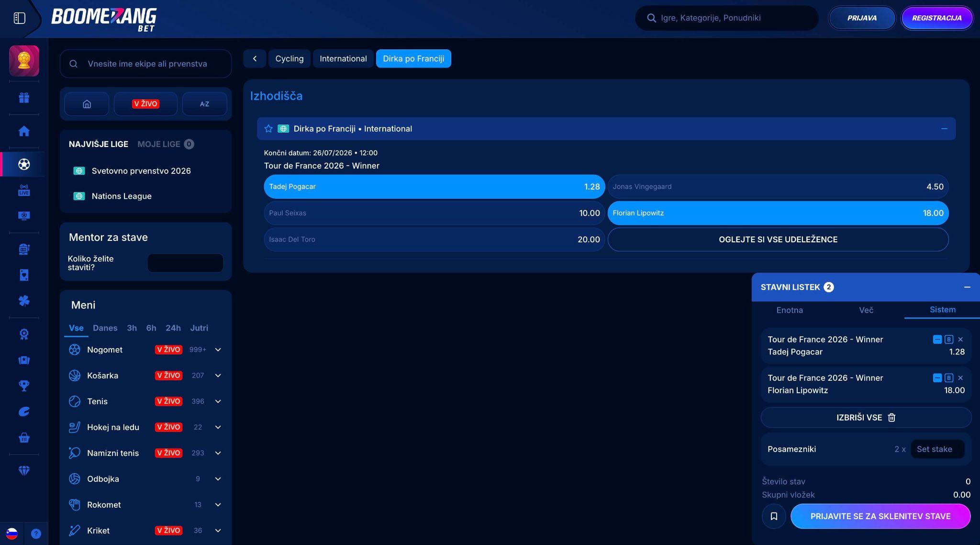
Task: Switch to Enotna bet slip tab
Action: (x=790, y=310)
